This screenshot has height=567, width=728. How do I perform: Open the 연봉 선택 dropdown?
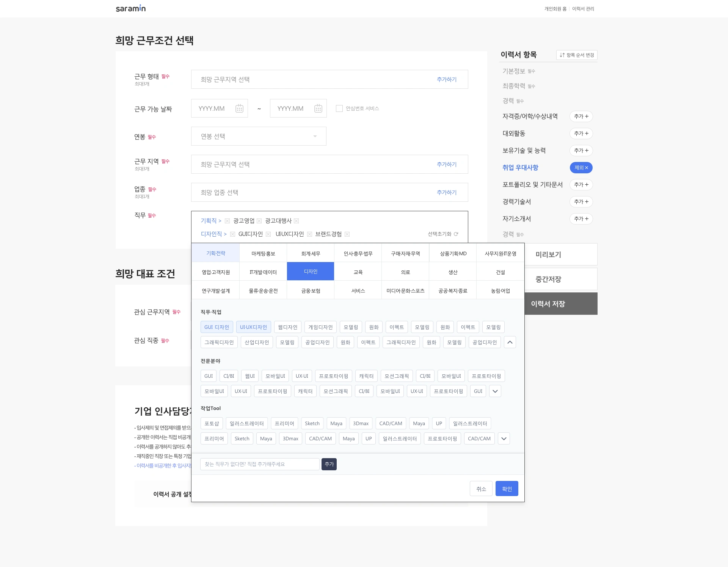[259, 136]
